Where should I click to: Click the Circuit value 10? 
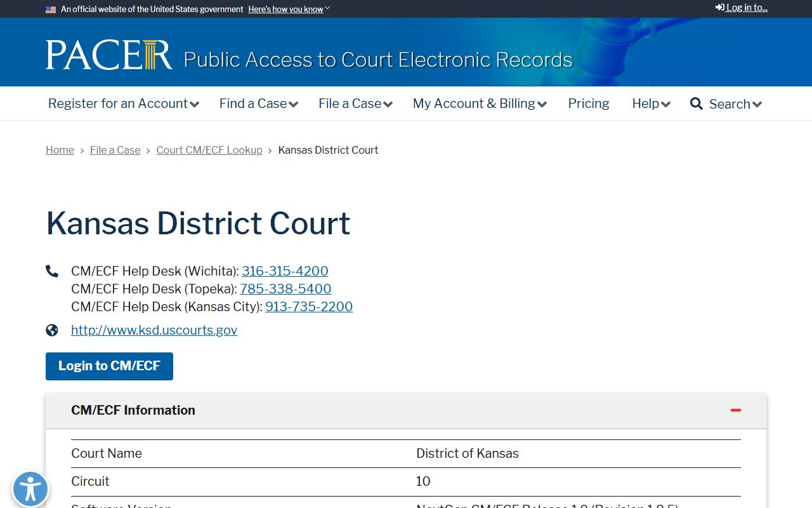coord(423,481)
